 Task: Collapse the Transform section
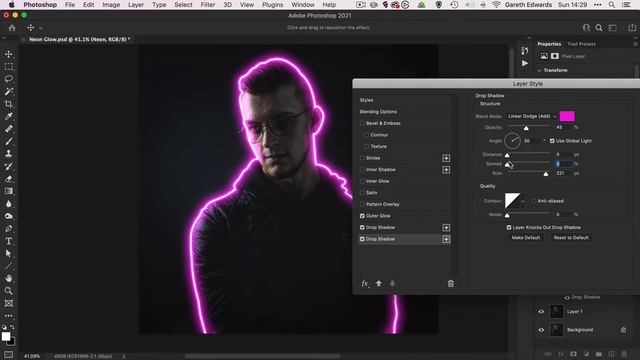pos(539,70)
